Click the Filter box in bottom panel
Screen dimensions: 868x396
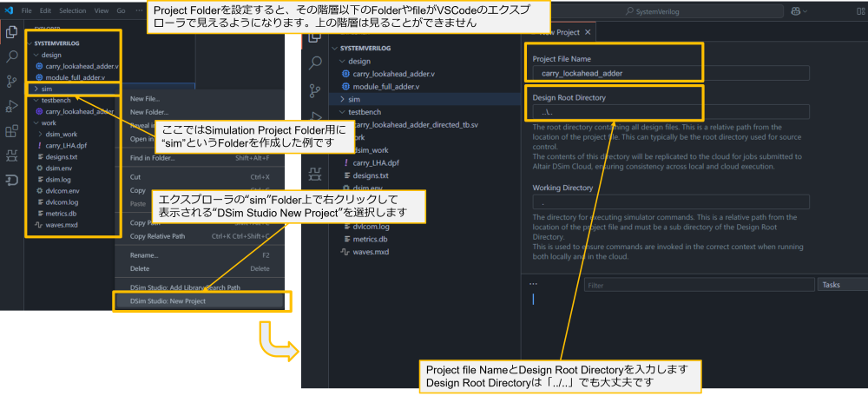(699, 285)
